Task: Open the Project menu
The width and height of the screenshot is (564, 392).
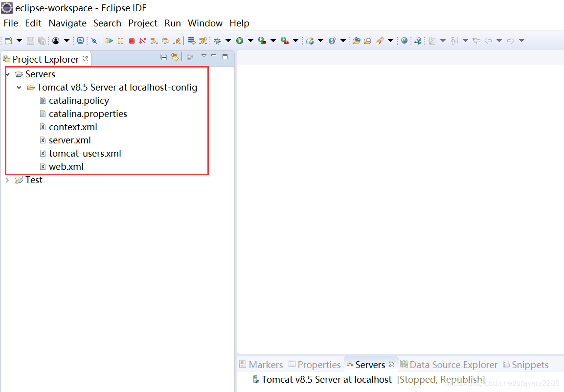Action: tap(143, 23)
